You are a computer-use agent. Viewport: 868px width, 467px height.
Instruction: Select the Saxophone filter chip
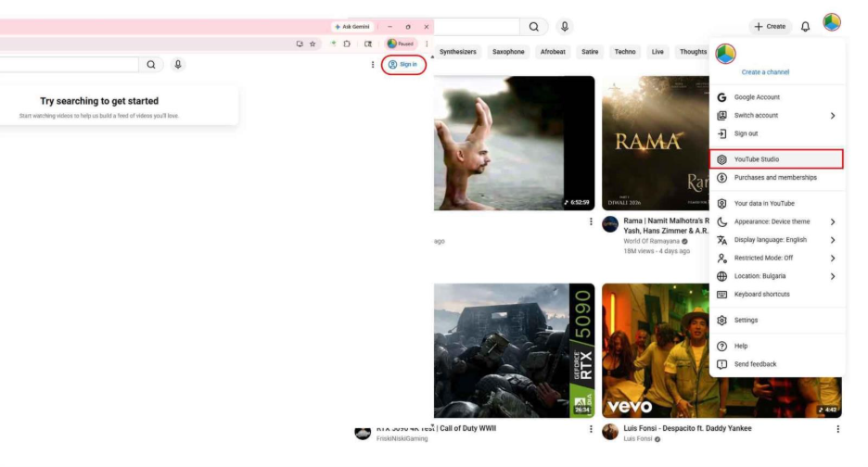pos(508,52)
